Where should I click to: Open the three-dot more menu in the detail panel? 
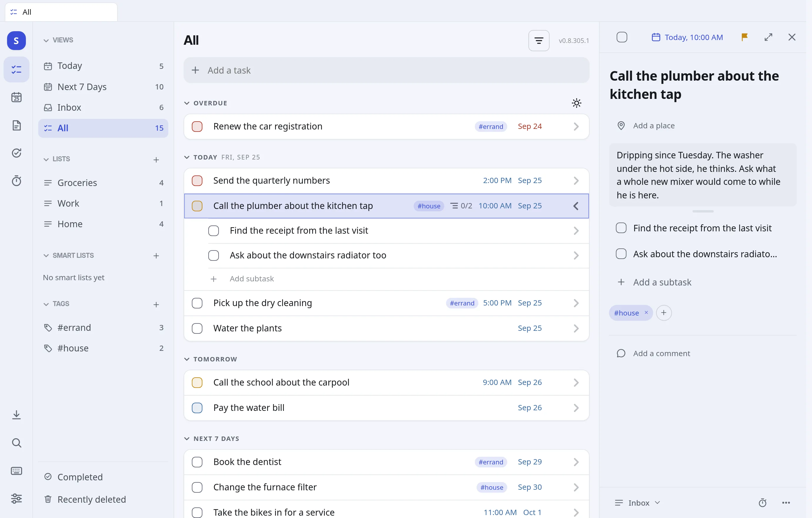(x=786, y=503)
